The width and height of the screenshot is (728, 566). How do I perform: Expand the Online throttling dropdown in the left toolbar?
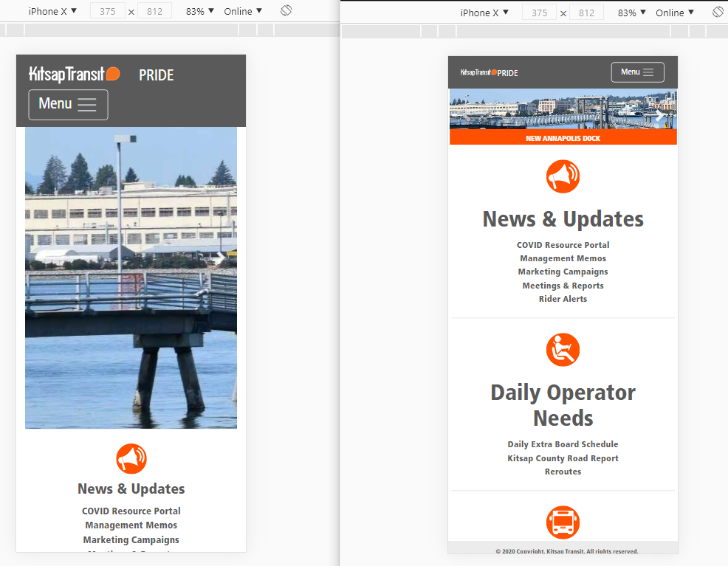pos(243,11)
